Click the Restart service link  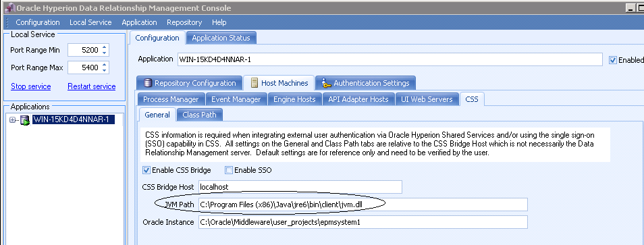pyautogui.click(x=92, y=86)
